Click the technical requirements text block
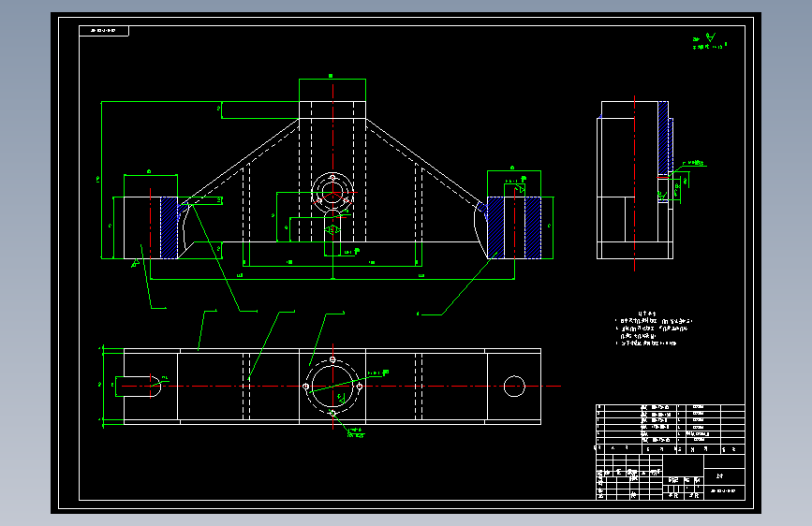Image resolution: width=812 pixels, height=526 pixels. (x=654, y=329)
